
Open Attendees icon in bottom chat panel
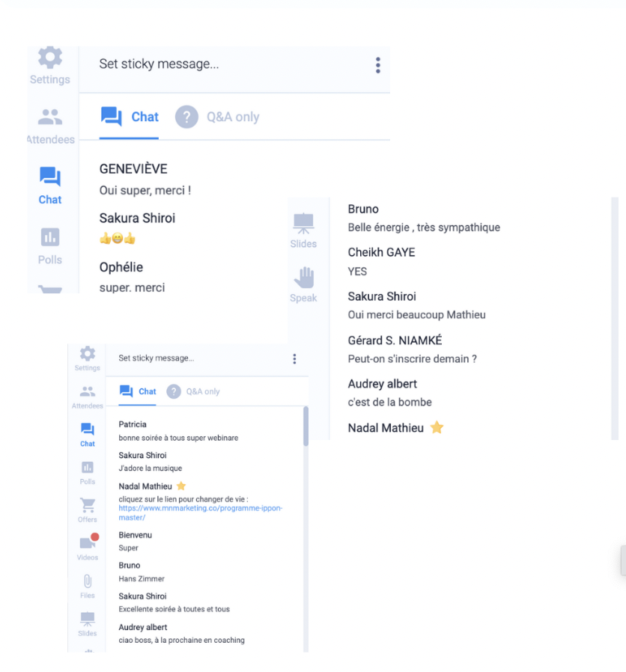88,391
